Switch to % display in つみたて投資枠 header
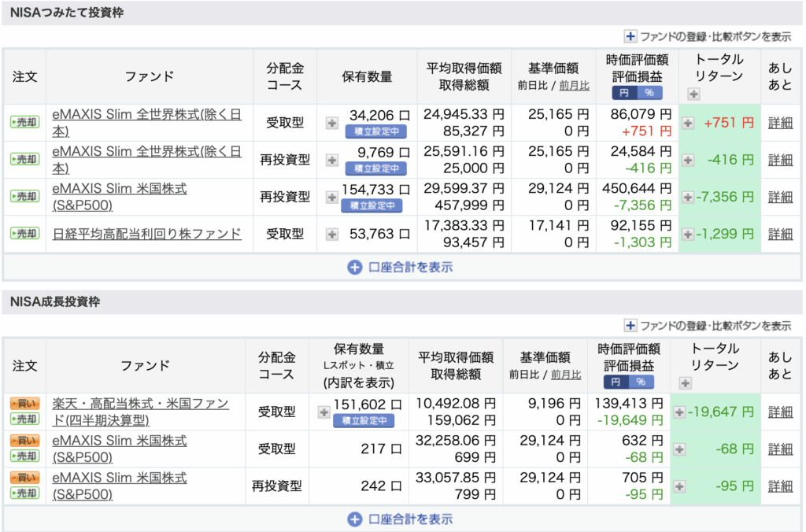Viewport: 806px width, 532px height. coord(649,93)
